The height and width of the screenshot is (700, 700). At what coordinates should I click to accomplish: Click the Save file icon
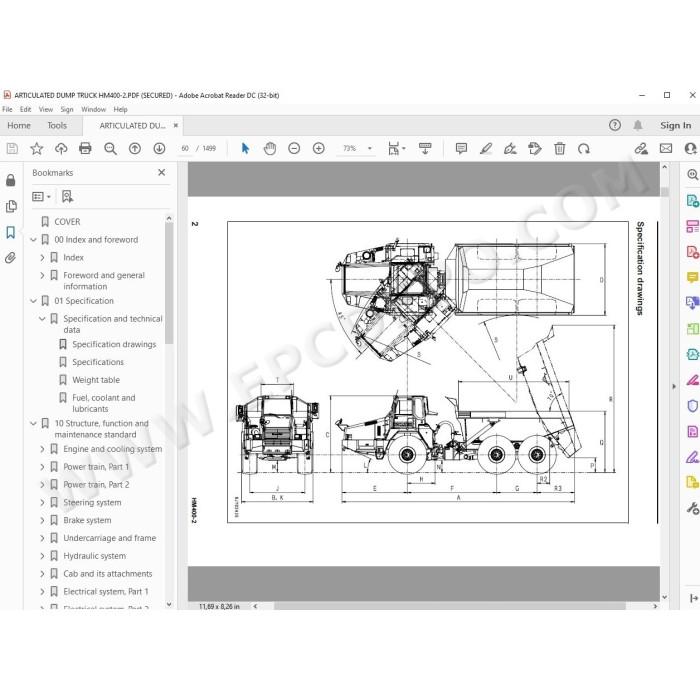click(12, 148)
